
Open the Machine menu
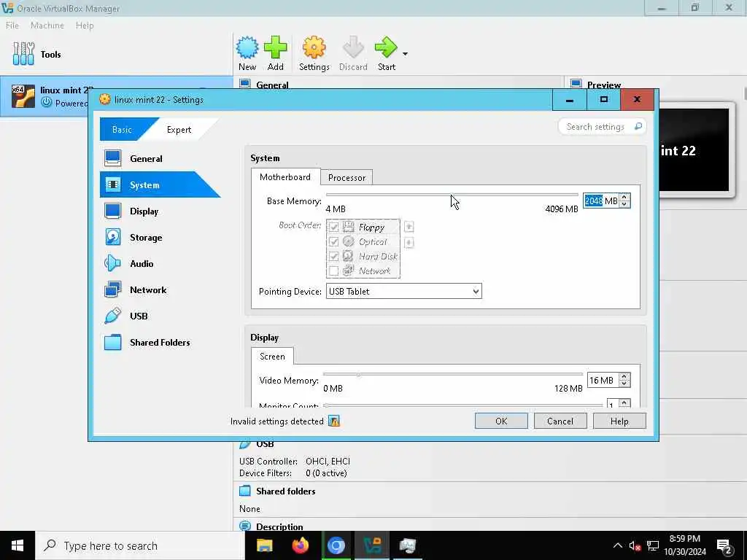tap(47, 26)
